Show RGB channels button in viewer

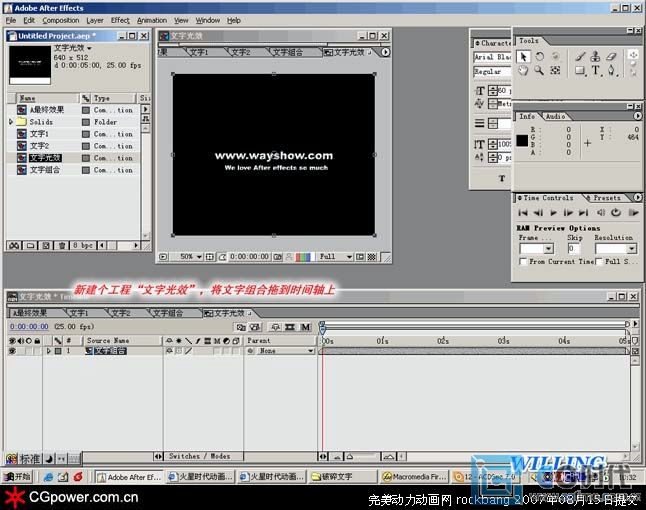coord(303,257)
